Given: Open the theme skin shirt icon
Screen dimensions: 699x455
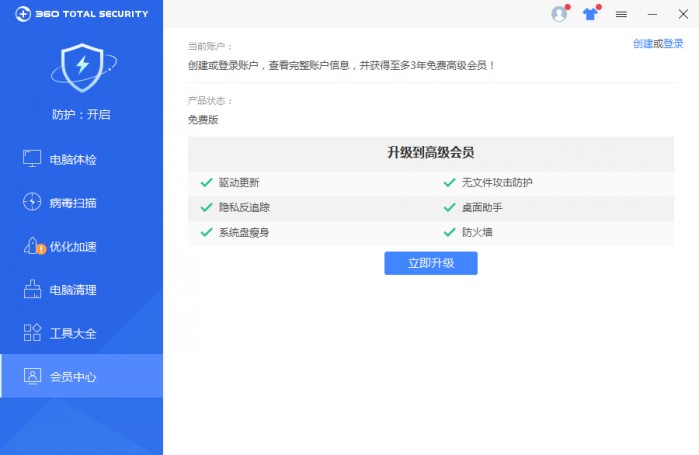Looking at the screenshot, I should [x=590, y=14].
